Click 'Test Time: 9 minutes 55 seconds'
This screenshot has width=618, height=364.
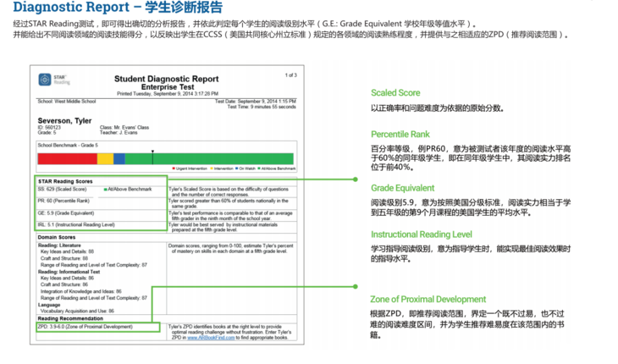click(x=262, y=107)
